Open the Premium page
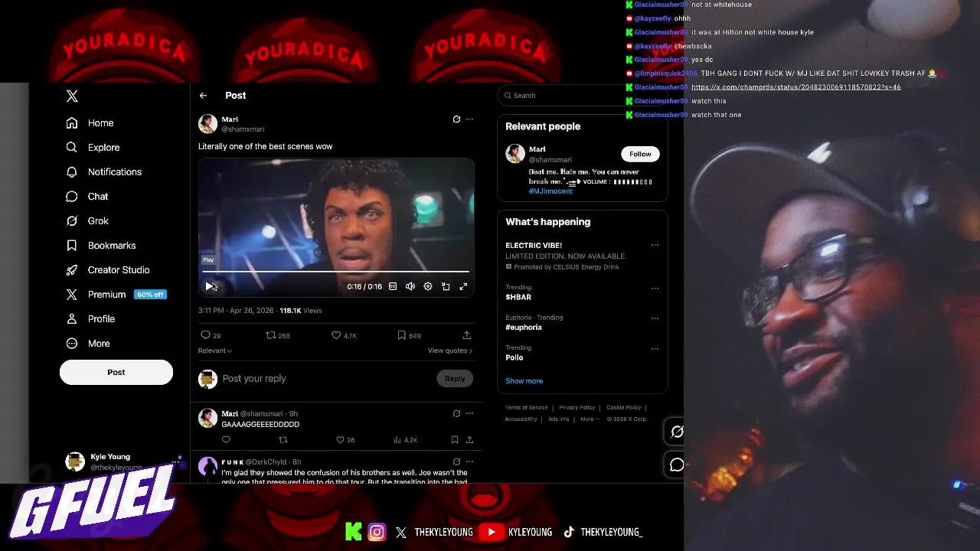 point(116,294)
